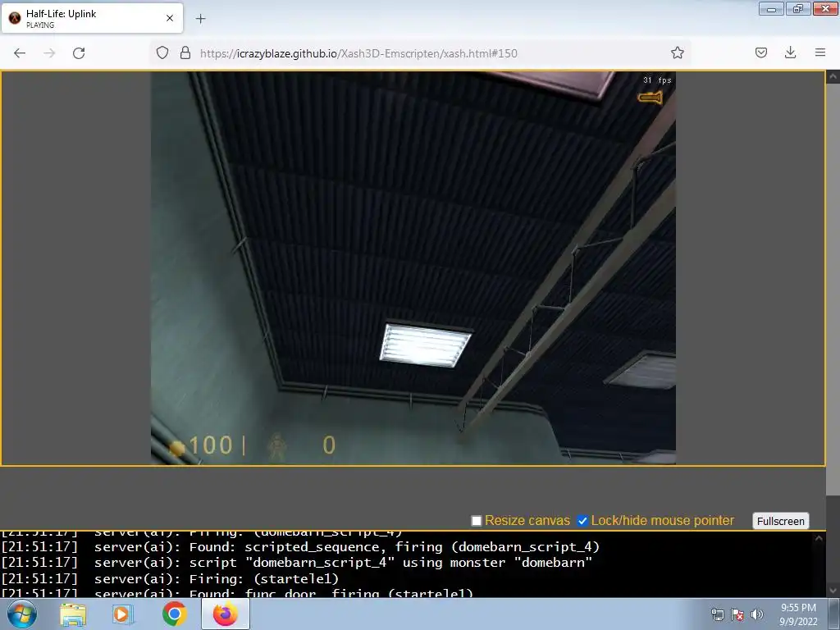Viewport: 840px width, 630px height.
Task: Close the Half-Life: Uplink tab
Action: coord(170,18)
